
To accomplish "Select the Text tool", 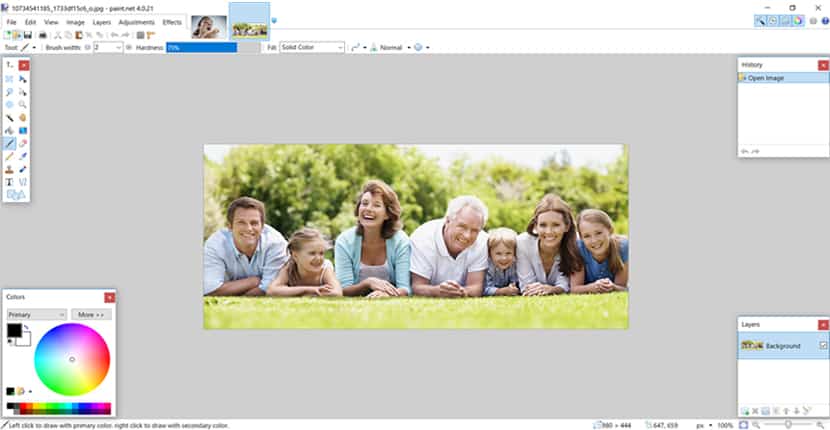I will tap(9, 182).
